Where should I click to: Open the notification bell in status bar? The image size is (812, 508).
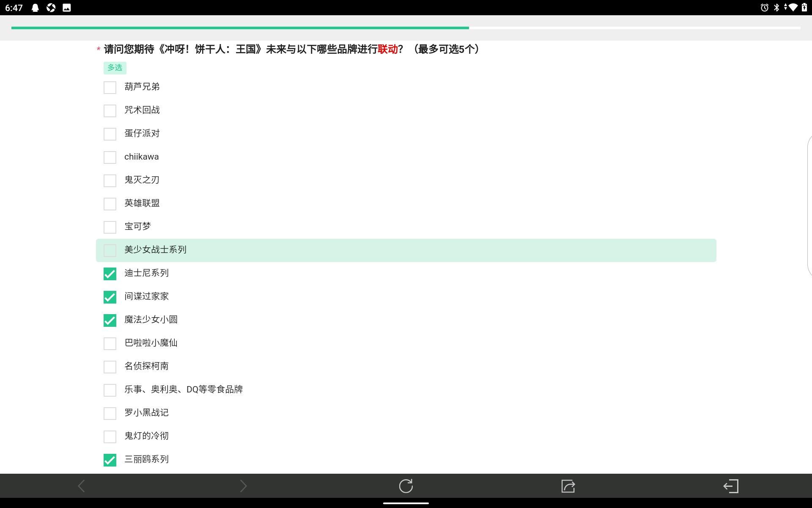pos(36,8)
